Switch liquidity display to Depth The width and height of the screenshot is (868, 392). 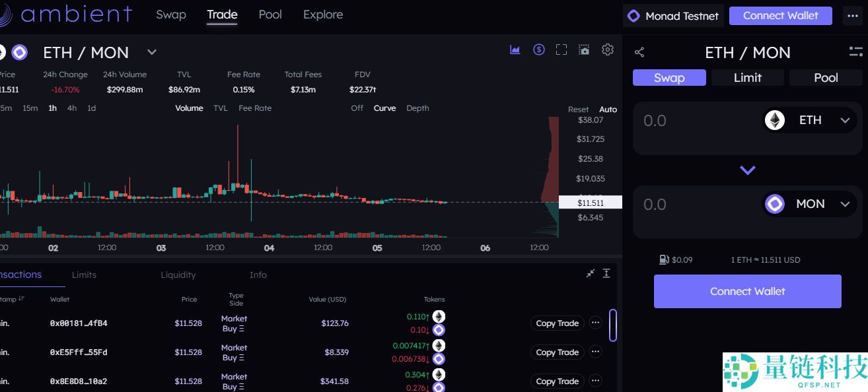click(x=417, y=108)
